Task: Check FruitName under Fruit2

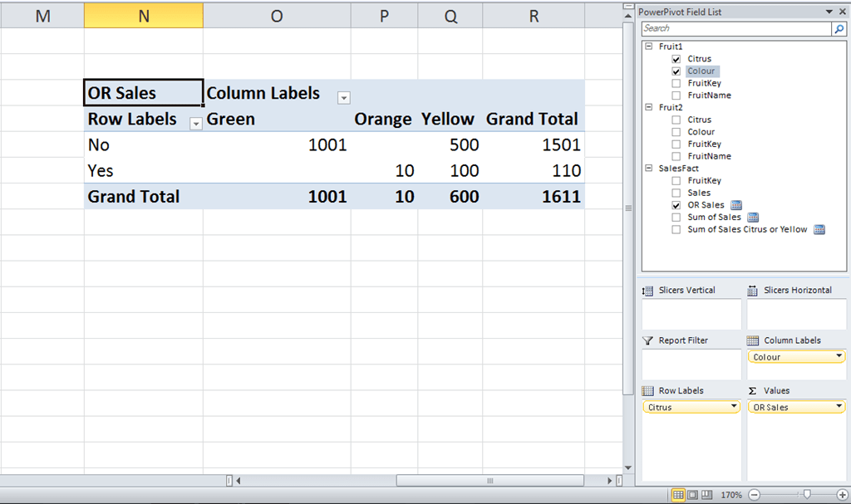Action: 676,156
